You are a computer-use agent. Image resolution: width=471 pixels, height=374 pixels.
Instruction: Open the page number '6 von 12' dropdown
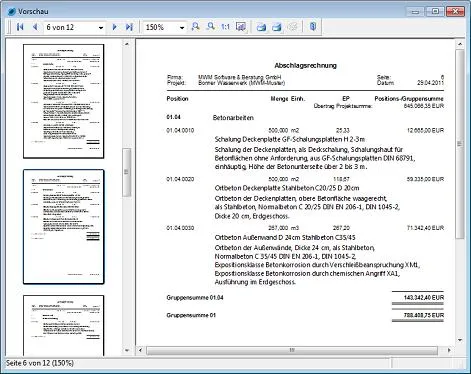coord(101,27)
